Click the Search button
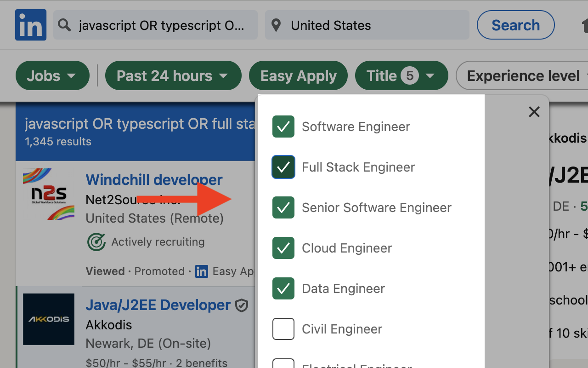 (515, 25)
